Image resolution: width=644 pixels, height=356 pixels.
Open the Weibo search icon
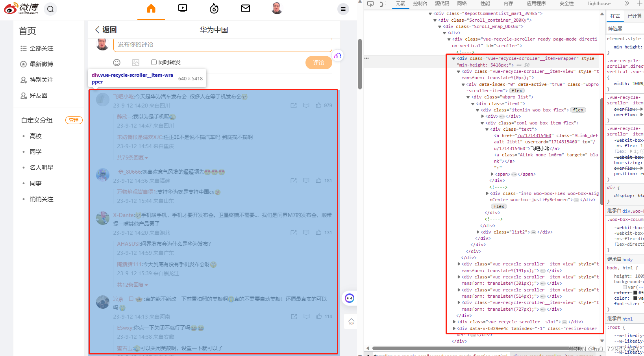pyautogui.click(x=50, y=9)
